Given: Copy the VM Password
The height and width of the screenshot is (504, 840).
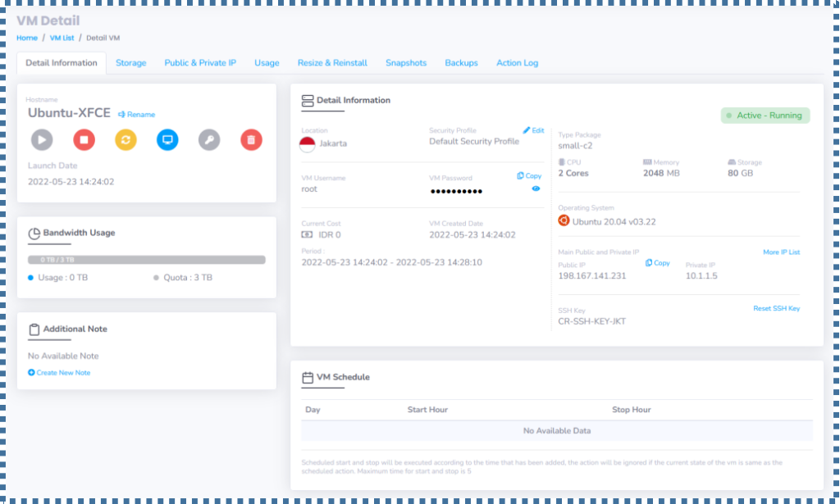Looking at the screenshot, I should [528, 175].
